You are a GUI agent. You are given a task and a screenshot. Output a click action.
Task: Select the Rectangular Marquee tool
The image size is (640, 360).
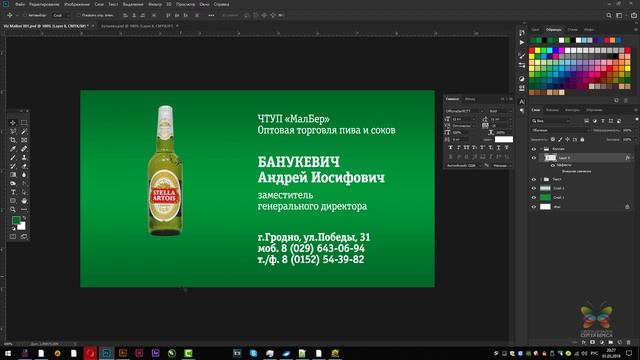(x=24, y=122)
